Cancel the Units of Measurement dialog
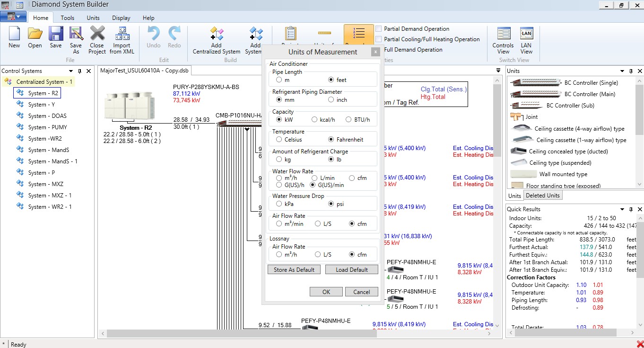The image size is (644, 348). point(362,292)
